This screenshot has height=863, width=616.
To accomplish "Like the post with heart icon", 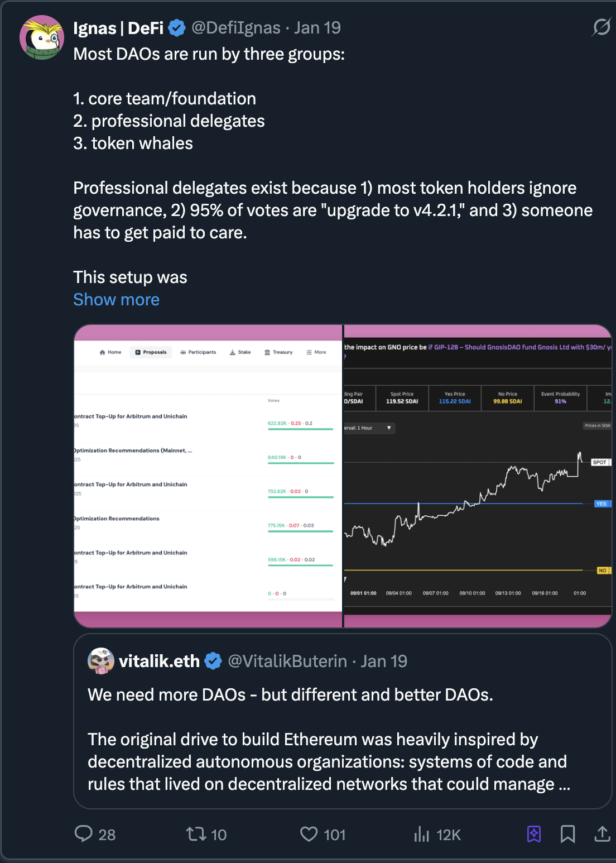I will point(309,834).
